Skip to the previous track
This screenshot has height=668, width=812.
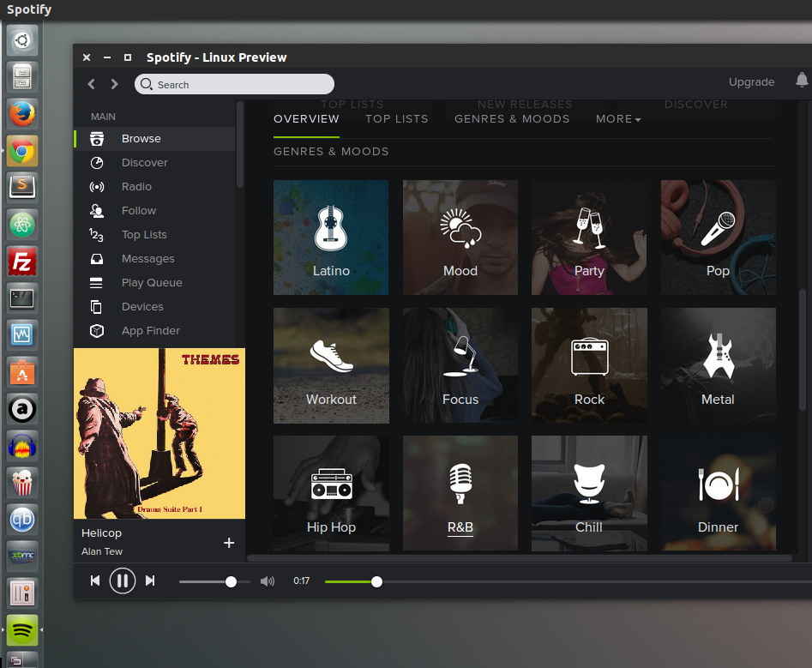point(95,581)
